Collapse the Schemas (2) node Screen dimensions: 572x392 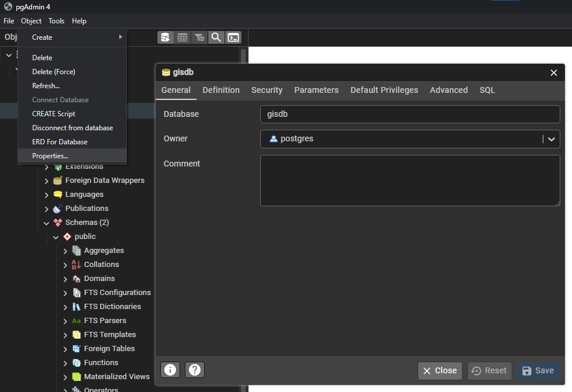coord(46,223)
